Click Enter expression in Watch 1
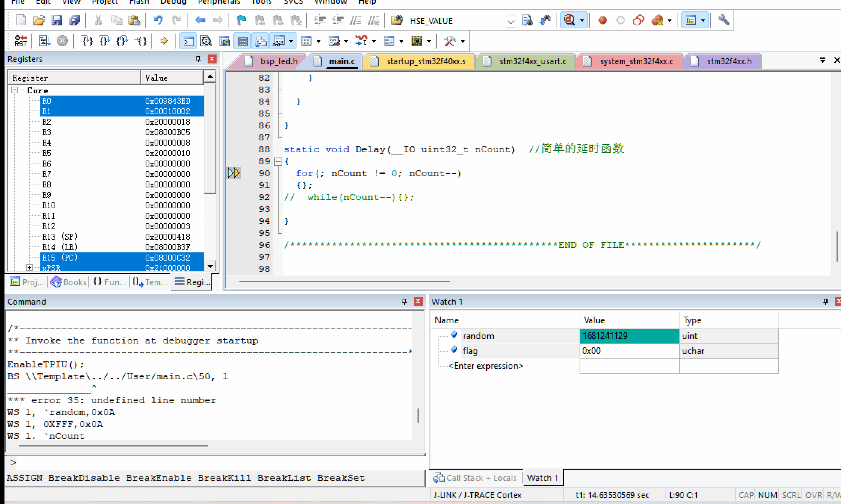Viewport: 841px width, 504px height. [x=485, y=366]
